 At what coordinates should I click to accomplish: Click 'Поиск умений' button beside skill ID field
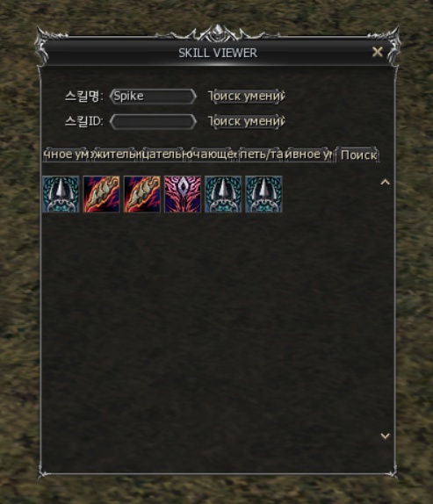click(247, 121)
